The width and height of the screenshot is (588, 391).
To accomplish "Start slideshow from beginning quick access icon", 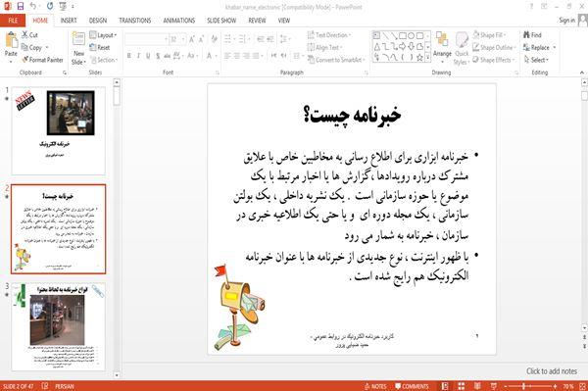I will coord(63,7).
